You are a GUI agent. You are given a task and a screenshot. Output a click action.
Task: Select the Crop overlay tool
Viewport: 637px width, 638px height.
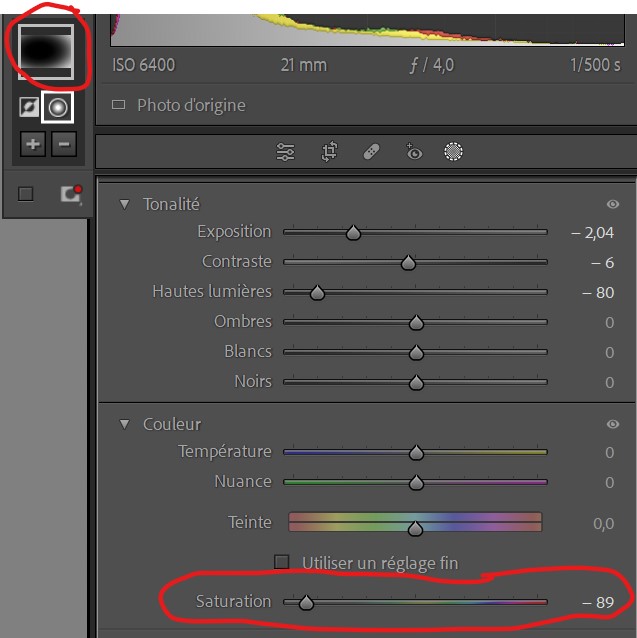[x=329, y=152]
